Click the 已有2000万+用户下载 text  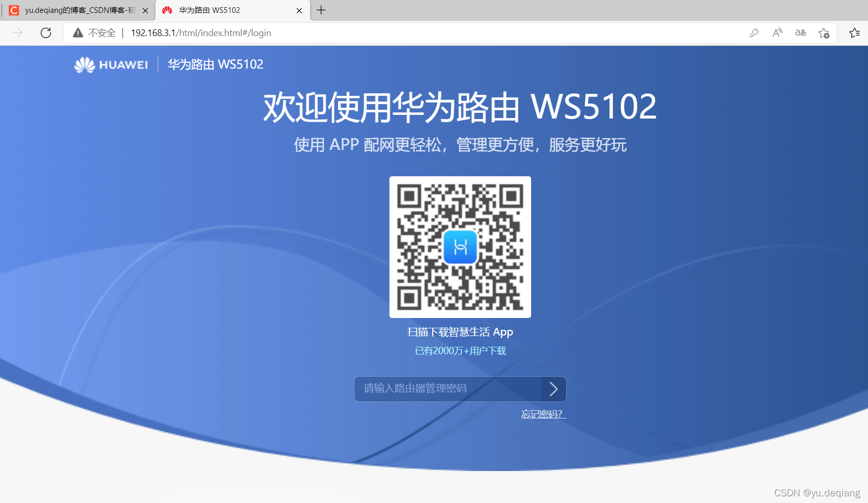[x=461, y=351]
